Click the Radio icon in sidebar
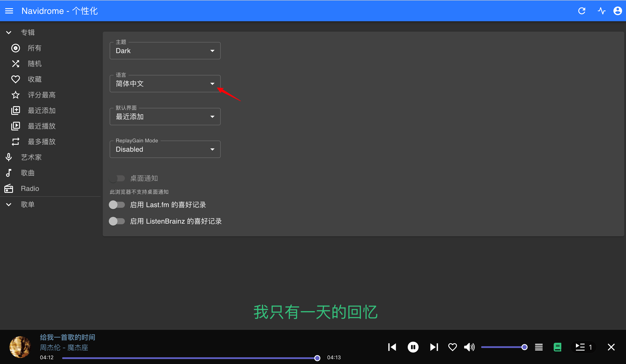This screenshot has width=626, height=364. pyautogui.click(x=9, y=188)
